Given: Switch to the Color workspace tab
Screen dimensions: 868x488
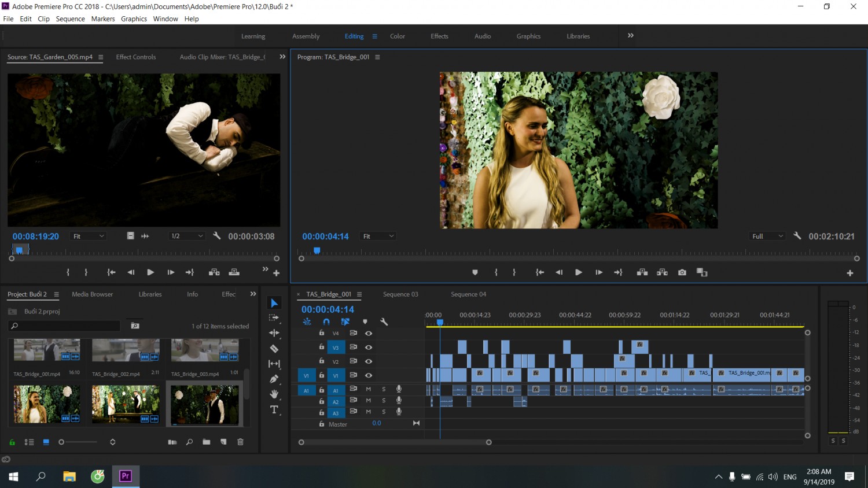Looking at the screenshot, I should pos(398,36).
